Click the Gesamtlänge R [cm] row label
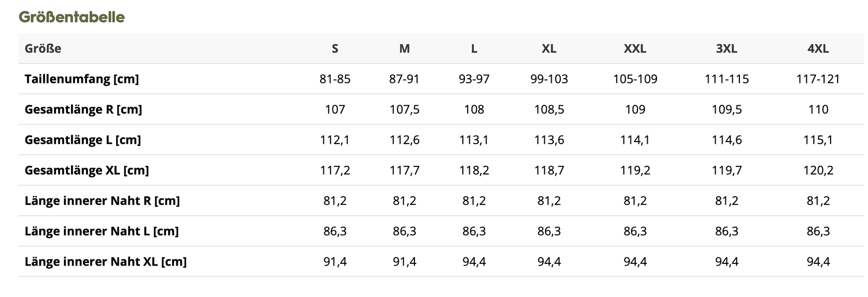This screenshot has width=868, height=297. [83, 109]
